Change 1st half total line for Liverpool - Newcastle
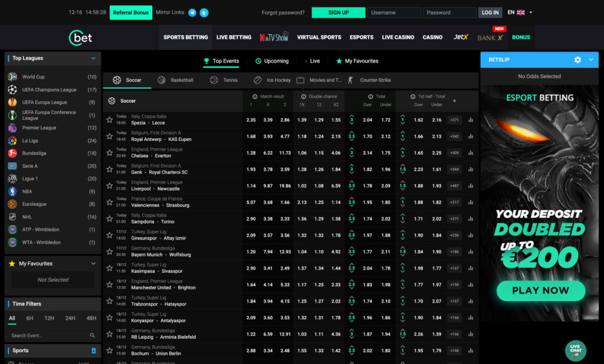The height and width of the screenshot is (364, 604). pos(402,186)
